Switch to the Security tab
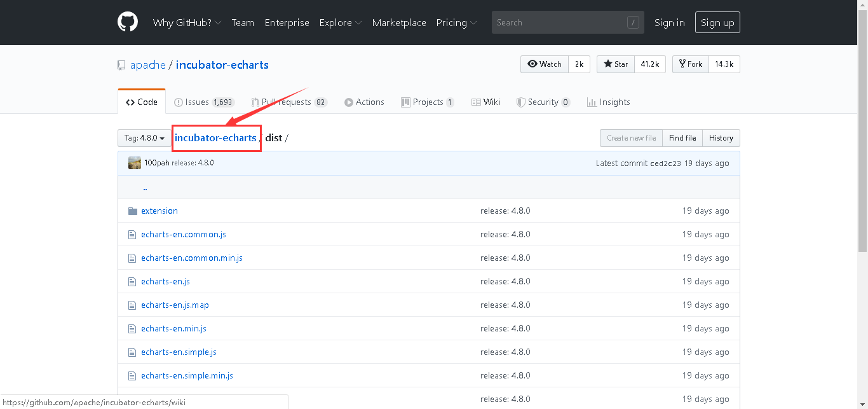Viewport: 868px width, 409px height. (543, 102)
